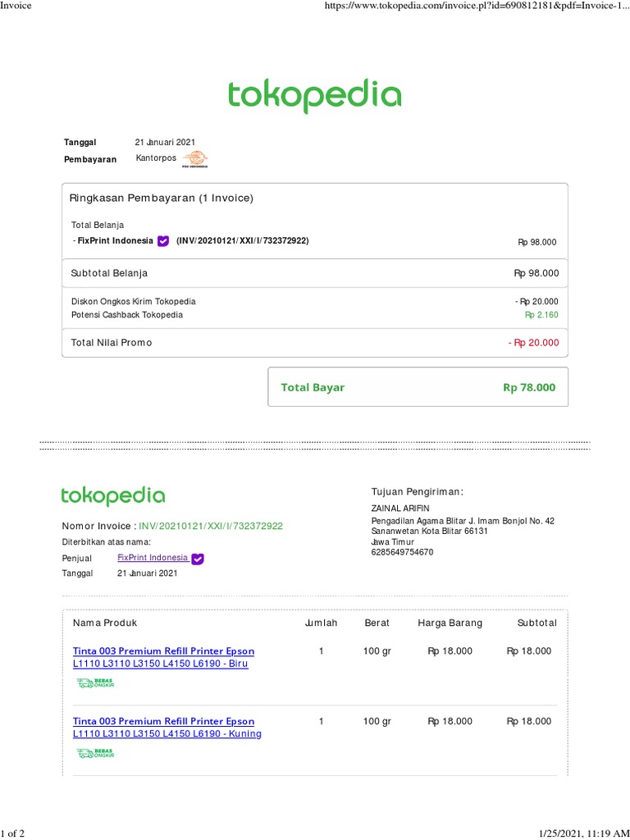The height and width of the screenshot is (840, 630).
Task: Open the Tinta 003 Epson Kuning product link
Action: point(167,728)
